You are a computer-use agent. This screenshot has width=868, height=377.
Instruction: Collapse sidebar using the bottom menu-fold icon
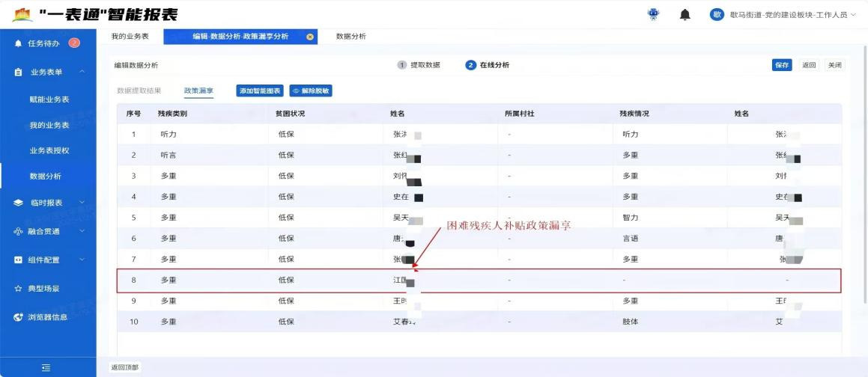(46, 367)
